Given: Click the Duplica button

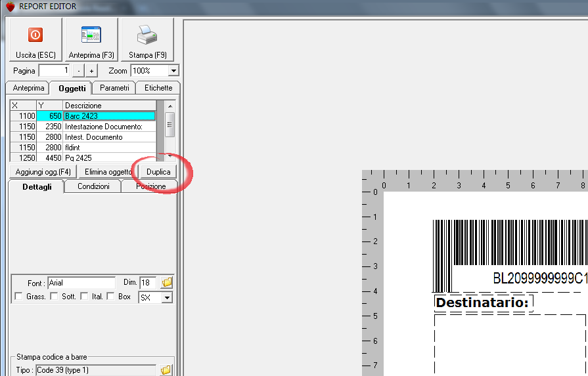Looking at the screenshot, I should pyautogui.click(x=158, y=172).
